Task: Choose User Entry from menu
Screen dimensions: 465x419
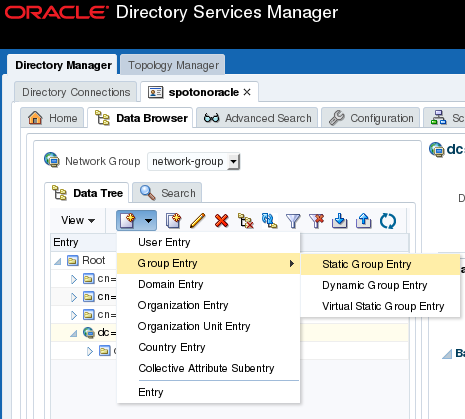Action: coord(209,242)
